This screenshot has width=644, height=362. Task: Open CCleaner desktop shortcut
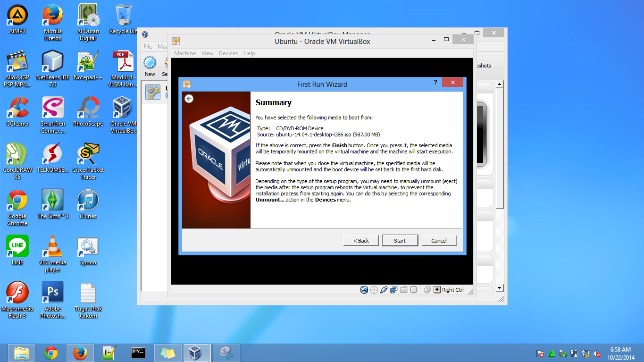17,112
